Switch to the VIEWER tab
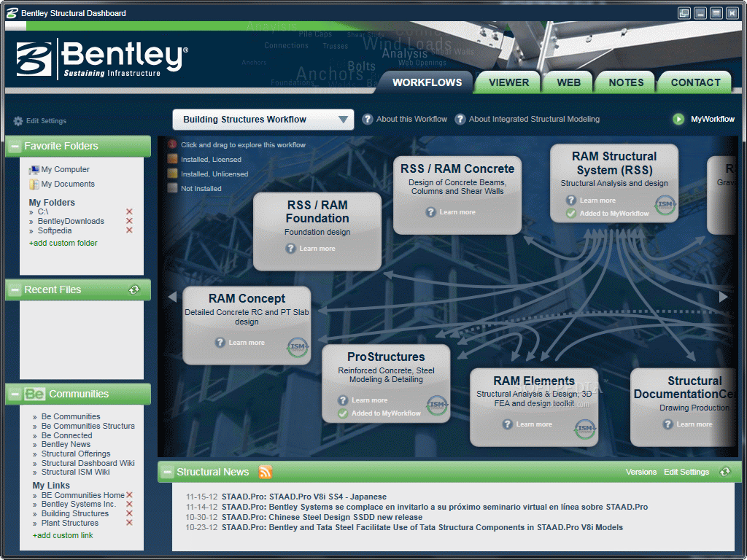Viewport: 747px width, 560px height. pos(508,82)
